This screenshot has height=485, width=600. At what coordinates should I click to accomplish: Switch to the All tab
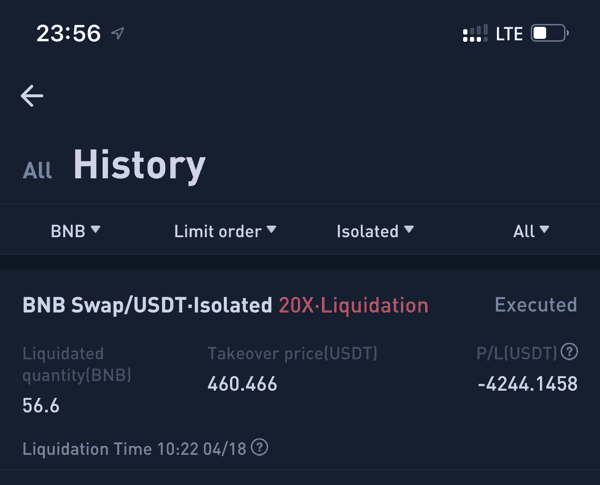38,170
